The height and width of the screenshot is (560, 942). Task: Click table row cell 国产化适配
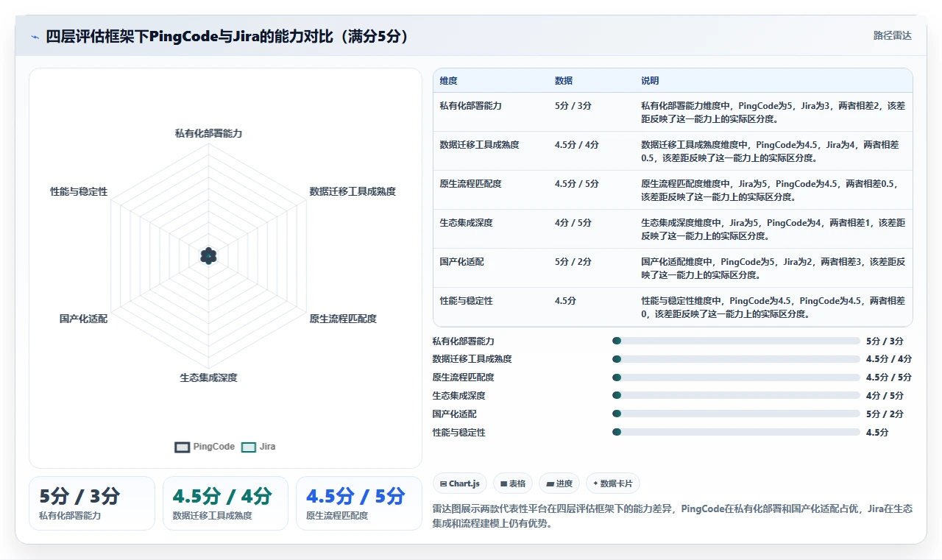(x=461, y=261)
